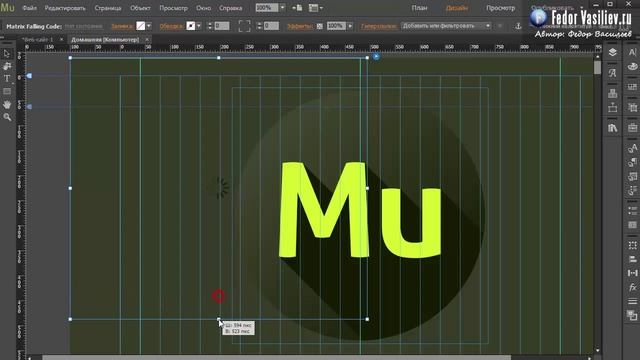The image size is (640, 360).
Task: Click the page navigation icon beside zoom
Action: (x=297, y=8)
